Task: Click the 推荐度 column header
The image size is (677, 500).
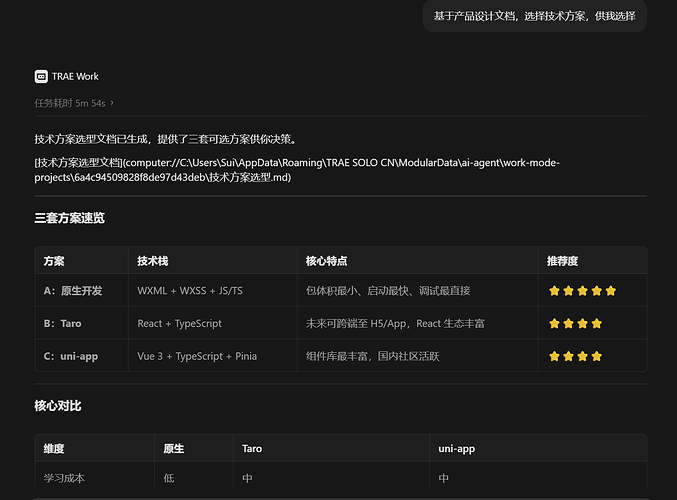Action: pyautogui.click(x=562, y=261)
